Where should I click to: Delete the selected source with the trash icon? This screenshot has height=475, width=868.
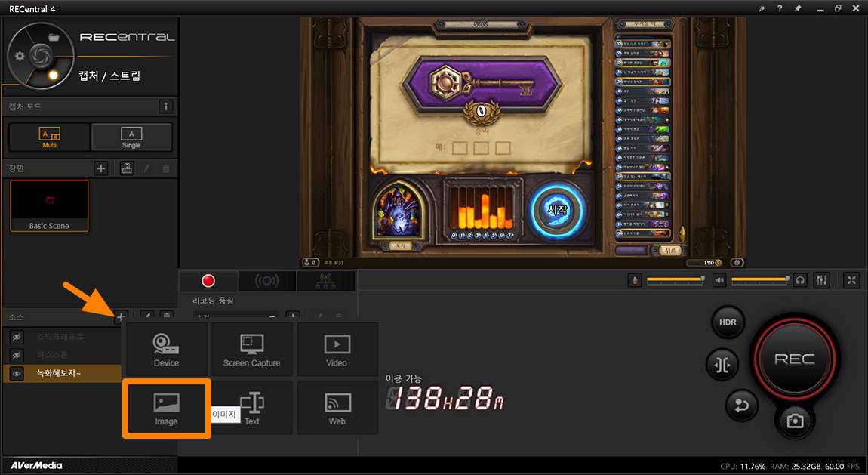166,316
